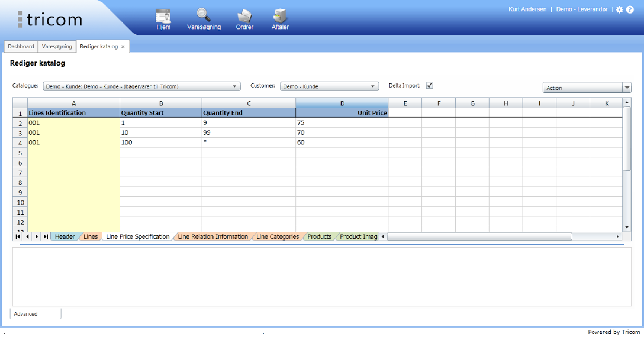
Task: Select the unit price cell 60
Action: tap(342, 142)
